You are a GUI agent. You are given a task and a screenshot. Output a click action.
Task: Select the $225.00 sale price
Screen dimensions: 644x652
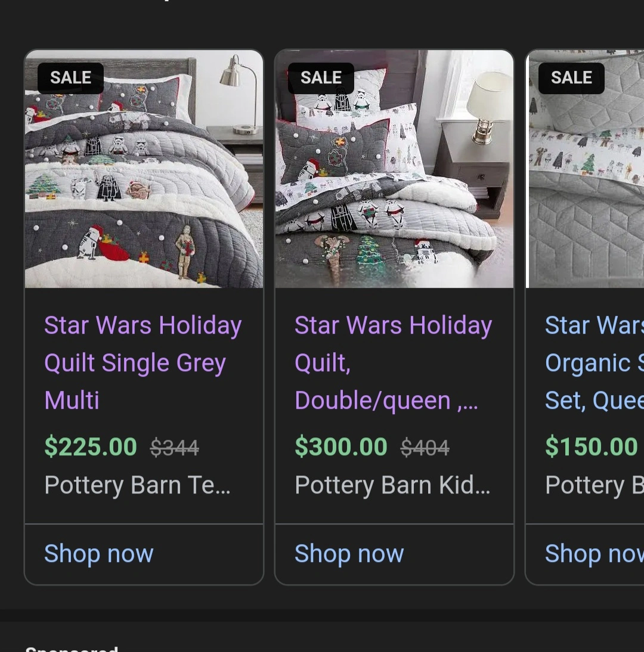[x=91, y=447]
